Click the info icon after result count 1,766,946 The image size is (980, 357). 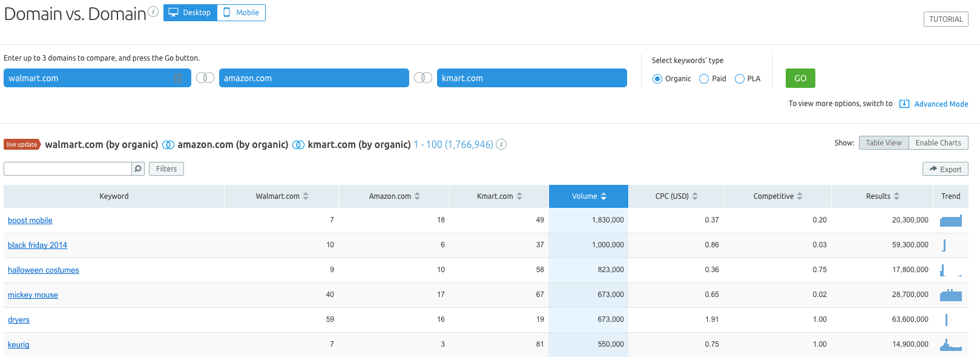click(x=501, y=144)
